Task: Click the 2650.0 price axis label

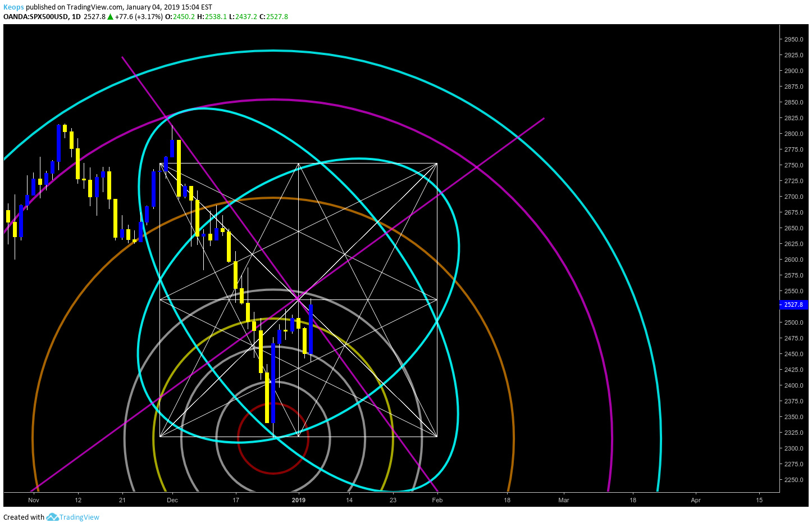Action: click(x=793, y=228)
